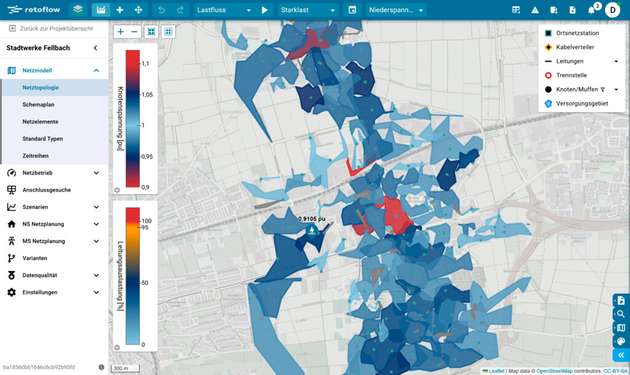Click the info icon at sidebar bottom
Screen dimensions: 630x375
[x=101, y=367]
